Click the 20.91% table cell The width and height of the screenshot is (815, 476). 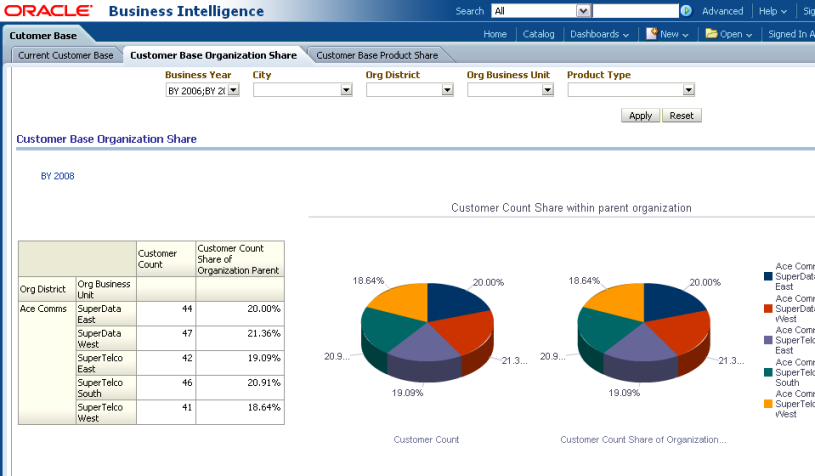click(240, 388)
